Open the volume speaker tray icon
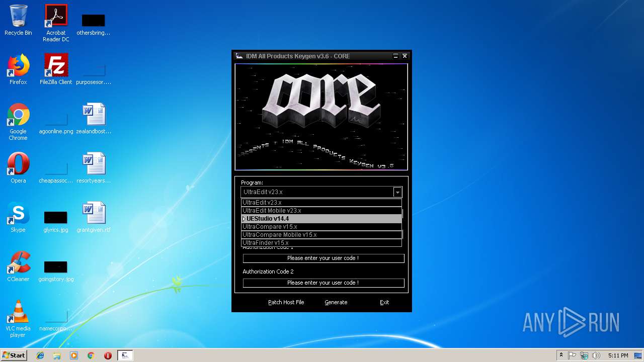 click(596, 355)
